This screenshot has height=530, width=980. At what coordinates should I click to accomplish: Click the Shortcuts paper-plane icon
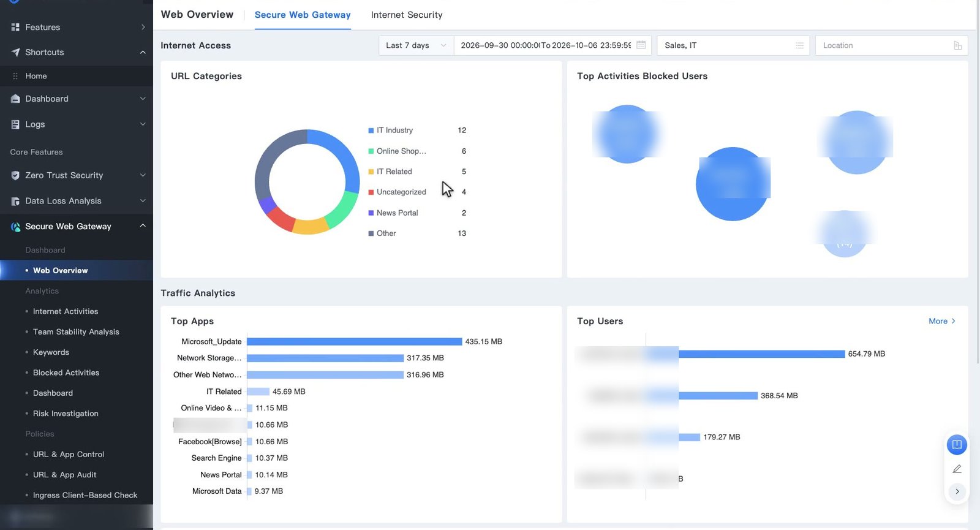pos(15,53)
